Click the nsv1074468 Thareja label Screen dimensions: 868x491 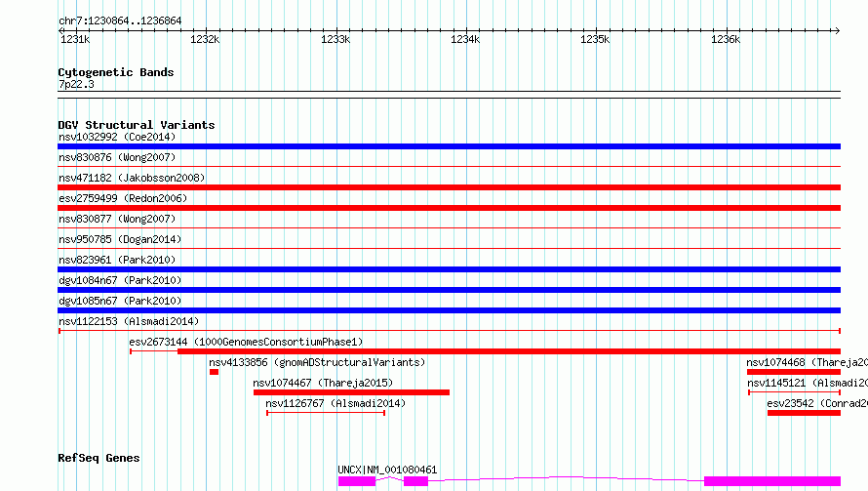(807, 362)
